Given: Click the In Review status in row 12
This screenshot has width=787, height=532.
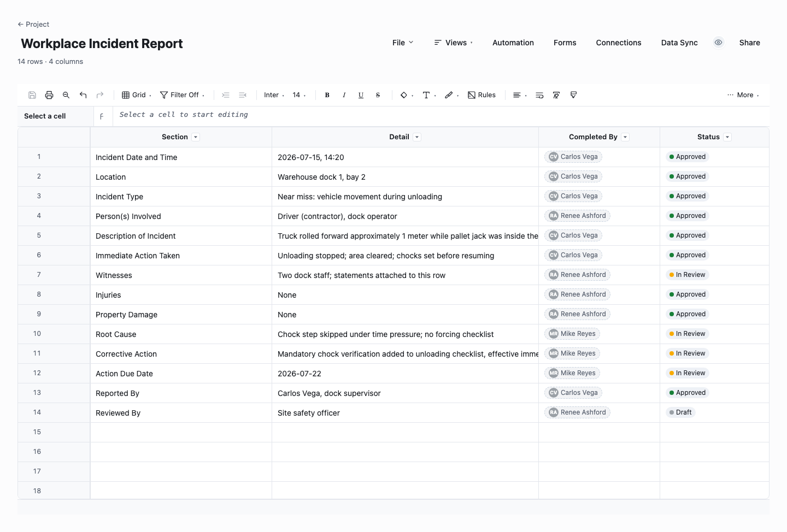Looking at the screenshot, I should pyautogui.click(x=688, y=373).
